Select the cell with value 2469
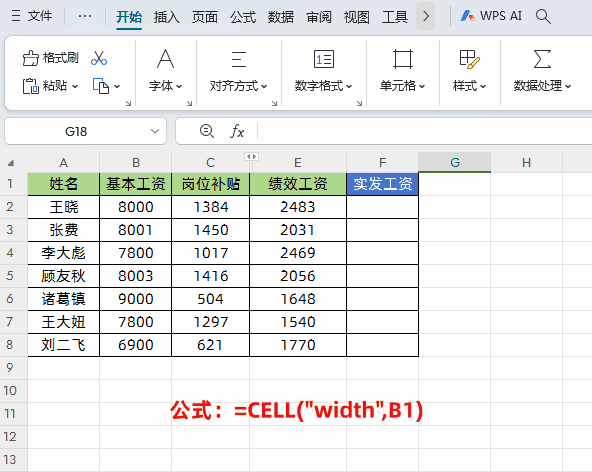This screenshot has height=472, width=592. point(298,253)
